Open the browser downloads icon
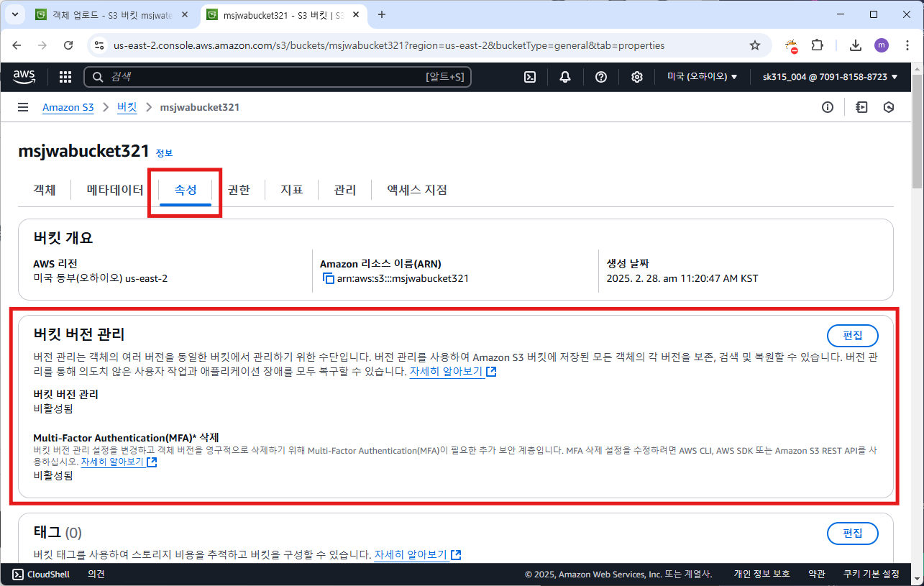Viewport: 924px width, 586px height. coord(855,45)
